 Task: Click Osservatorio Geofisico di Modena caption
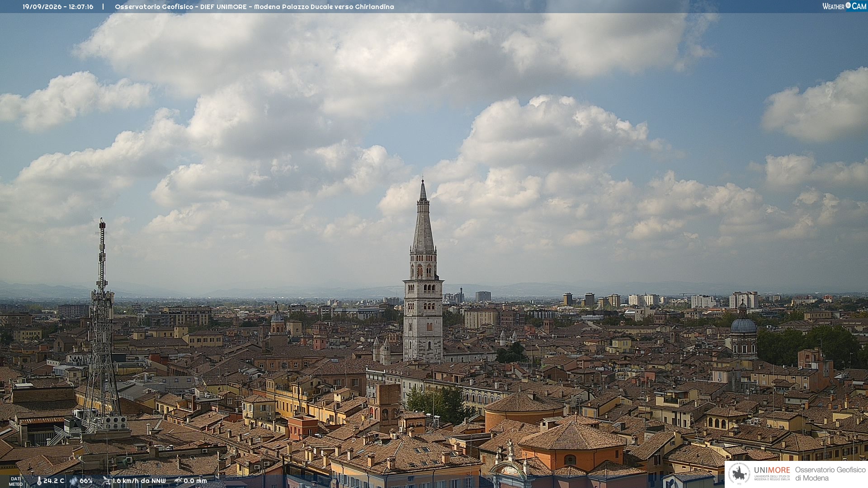[830, 474]
